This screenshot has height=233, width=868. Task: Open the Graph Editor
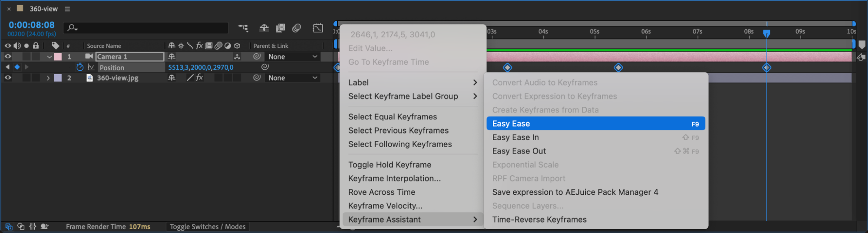[x=318, y=28]
